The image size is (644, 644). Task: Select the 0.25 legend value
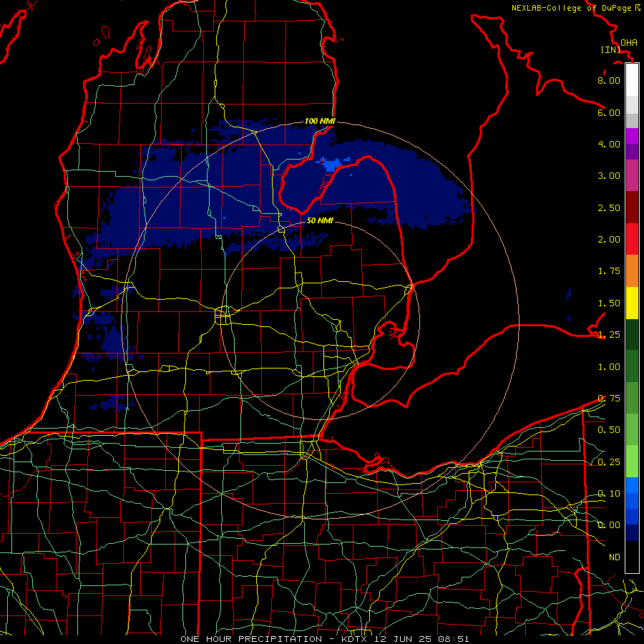609,462
